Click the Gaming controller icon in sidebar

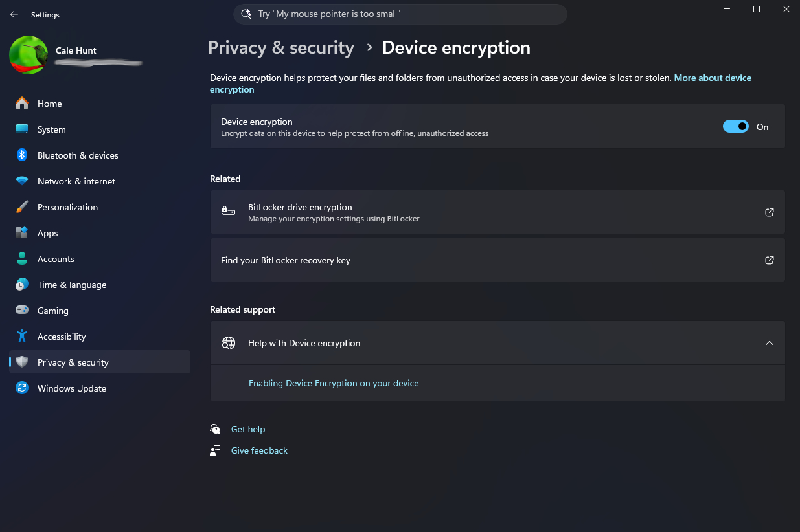[22, 311]
